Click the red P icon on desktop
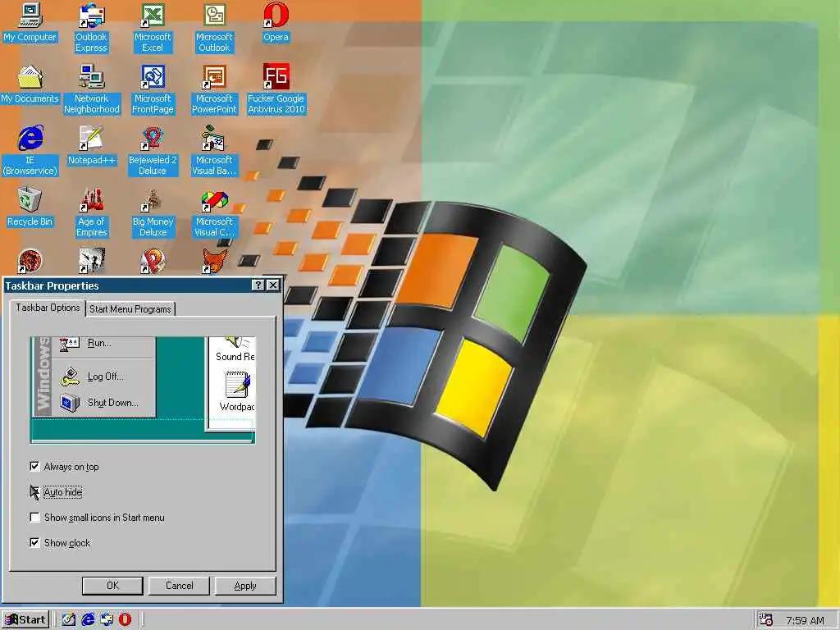The image size is (840, 630). [153, 261]
